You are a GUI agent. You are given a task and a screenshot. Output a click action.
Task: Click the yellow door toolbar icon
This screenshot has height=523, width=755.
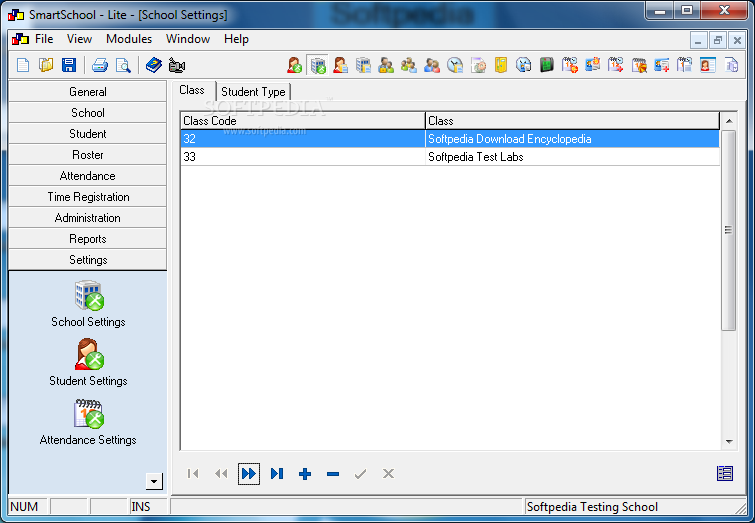[x=501, y=65]
